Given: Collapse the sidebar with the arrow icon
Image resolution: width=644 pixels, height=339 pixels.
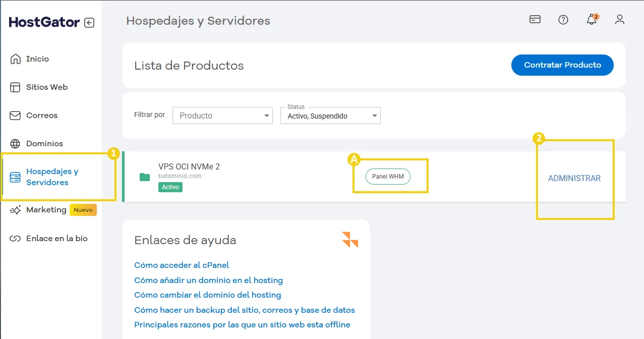Looking at the screenshot, I should [x=90, y=22].
